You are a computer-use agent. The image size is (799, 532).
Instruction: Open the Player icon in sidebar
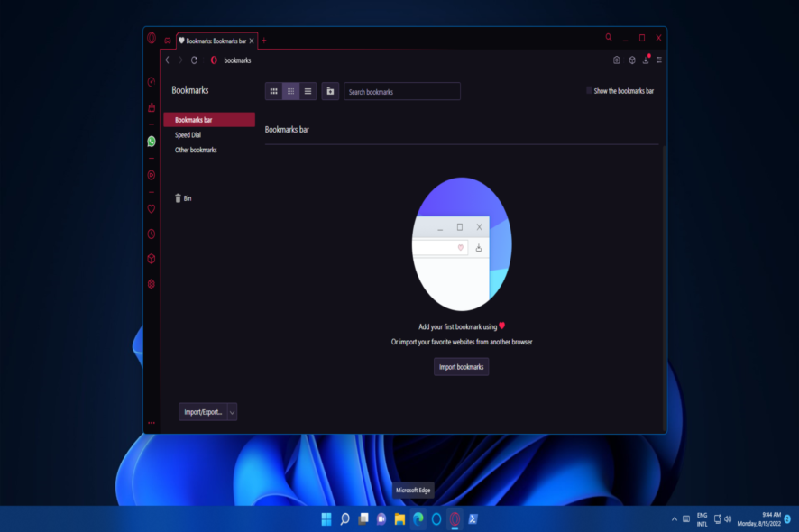tap(152, 175)
